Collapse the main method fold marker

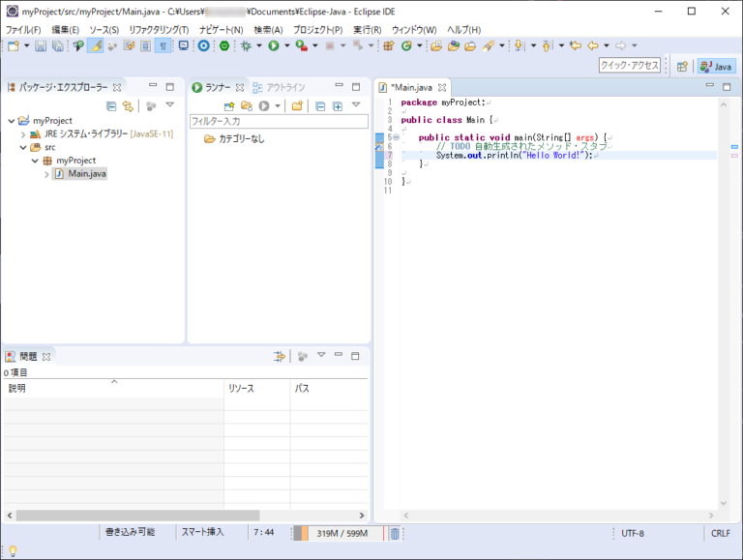coord(396,137)
